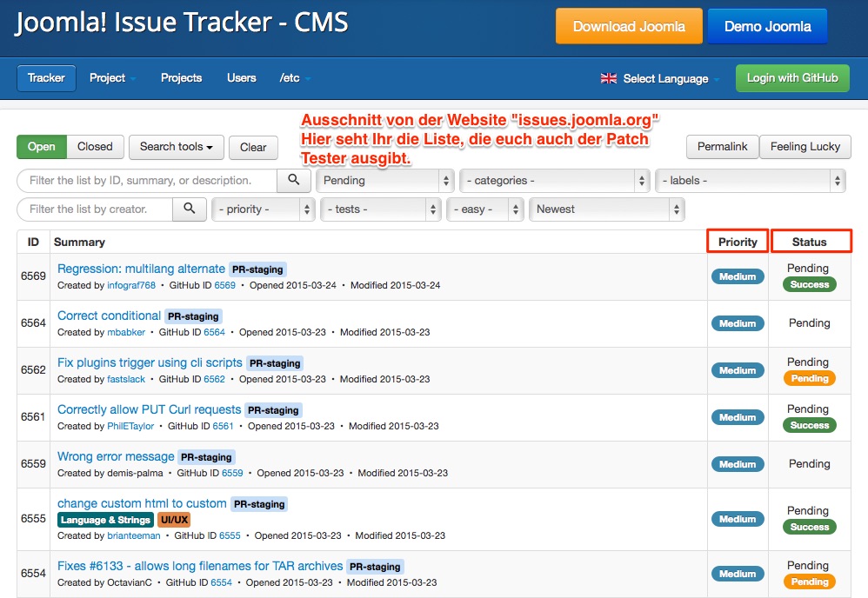Screen dimensions: 868x598
Task: Open creator profile PhilETaylor
Action: coord(130,427)
